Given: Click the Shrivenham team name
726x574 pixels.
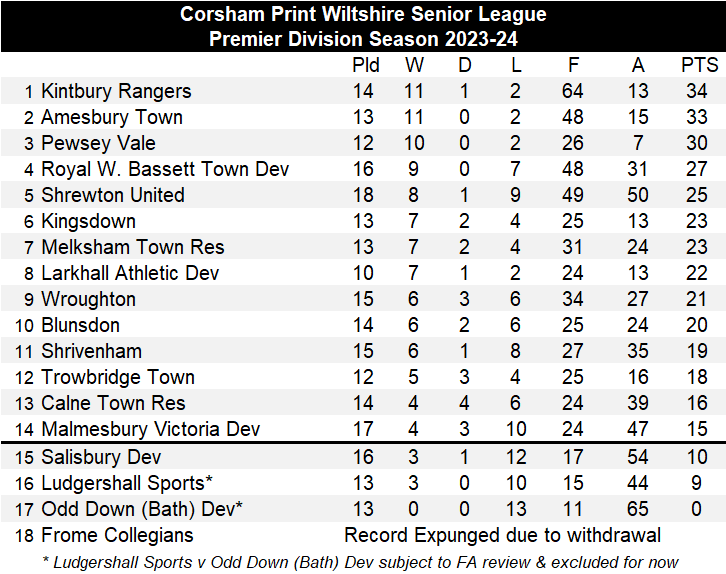Looking at the screenshot, I should (x=91, y=351).
